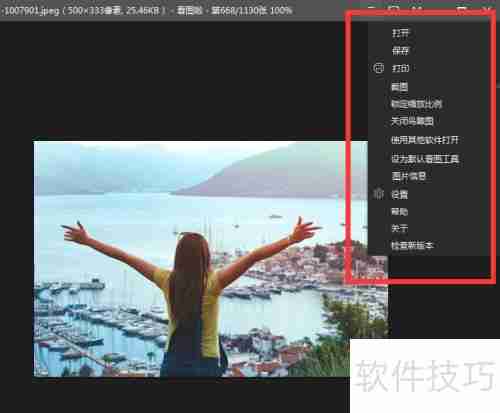Select 关于 in the menu
The width and height of the screenshot is (500, 413).
[x=400, y=228]
